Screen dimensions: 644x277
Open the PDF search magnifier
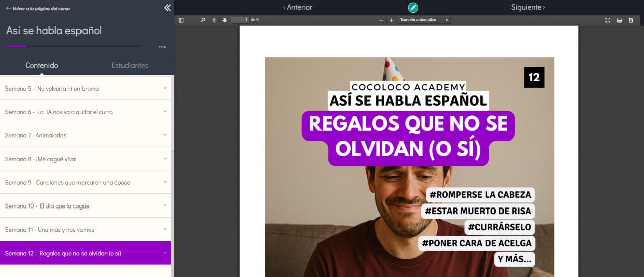tap(203, 20)
